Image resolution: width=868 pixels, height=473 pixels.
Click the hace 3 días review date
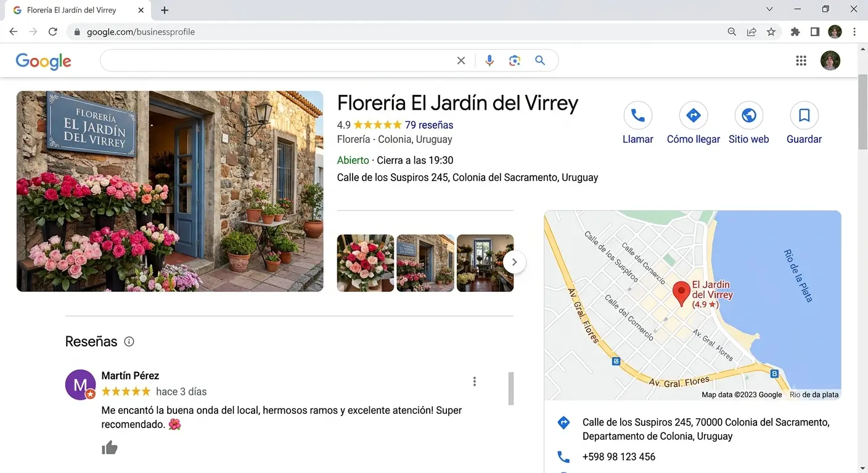(181, 392)
